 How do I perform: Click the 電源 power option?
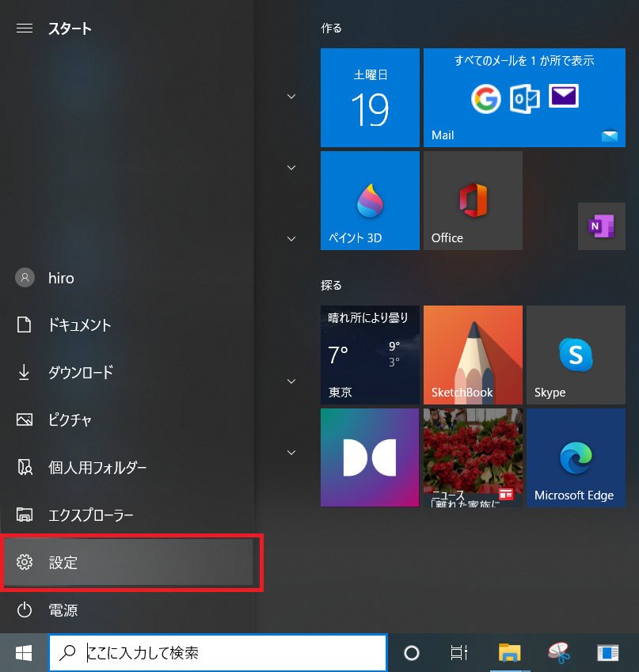(128, 609)
